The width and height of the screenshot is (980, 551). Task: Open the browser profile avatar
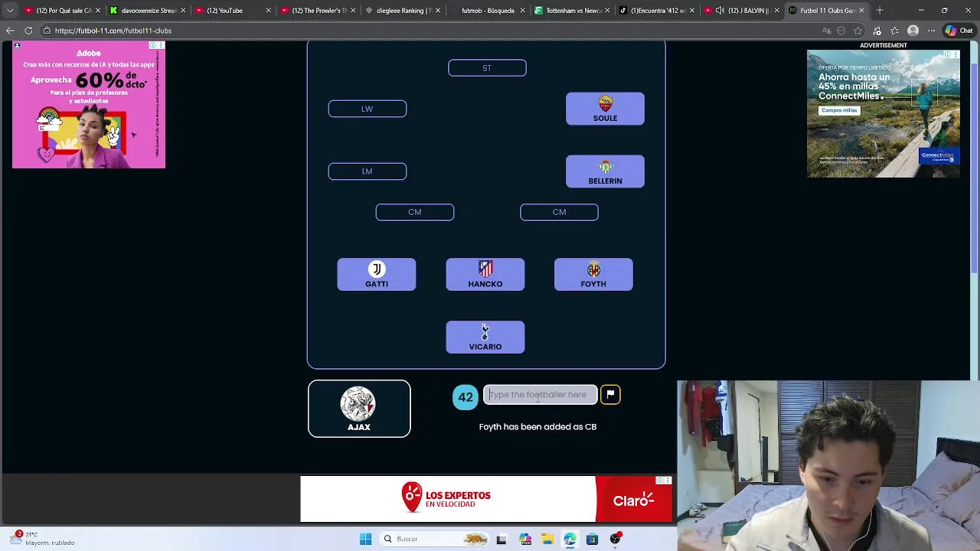[x=913, y=31]
